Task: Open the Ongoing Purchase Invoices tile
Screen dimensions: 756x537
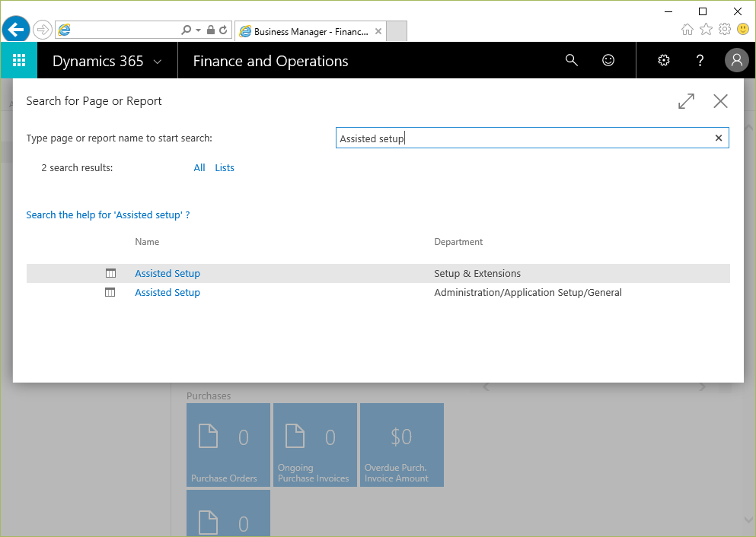Action: tap(315, 445)
